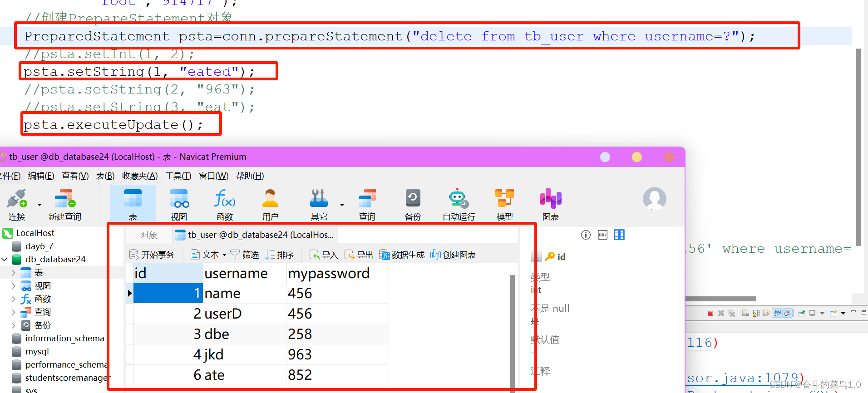Open the 窗口(W) Window menu

pos(213,176)
